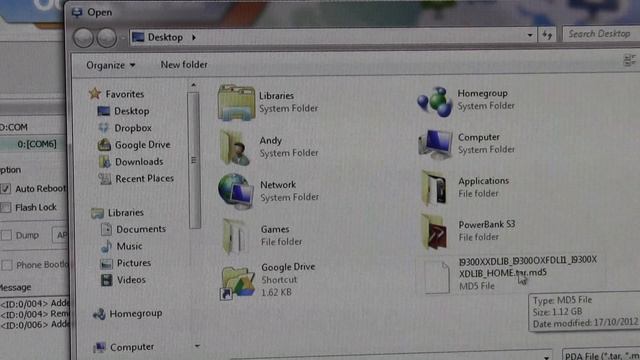Screen dimensions: 640x360
Task: Click the refresh button beside address bar
Action: tap(547, 36)
